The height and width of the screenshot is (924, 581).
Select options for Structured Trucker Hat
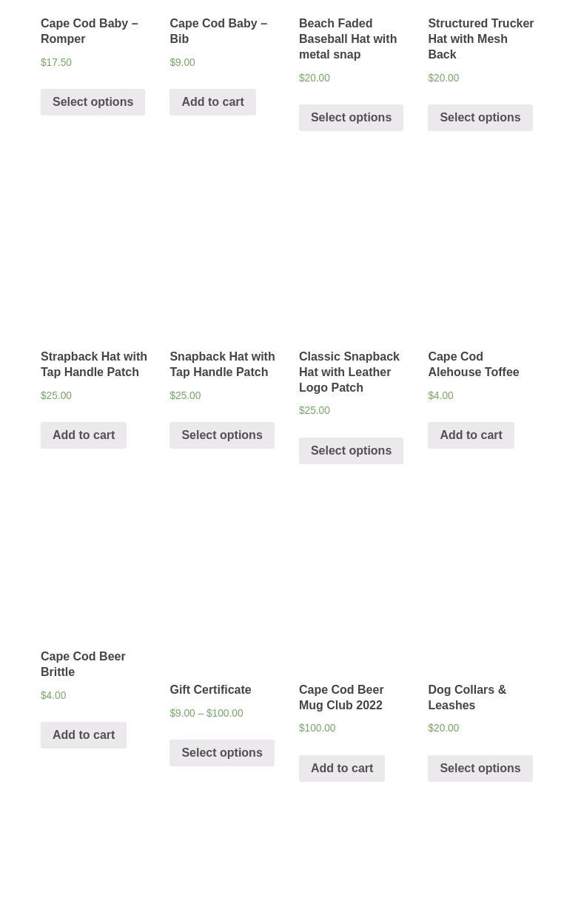(480, 118)
